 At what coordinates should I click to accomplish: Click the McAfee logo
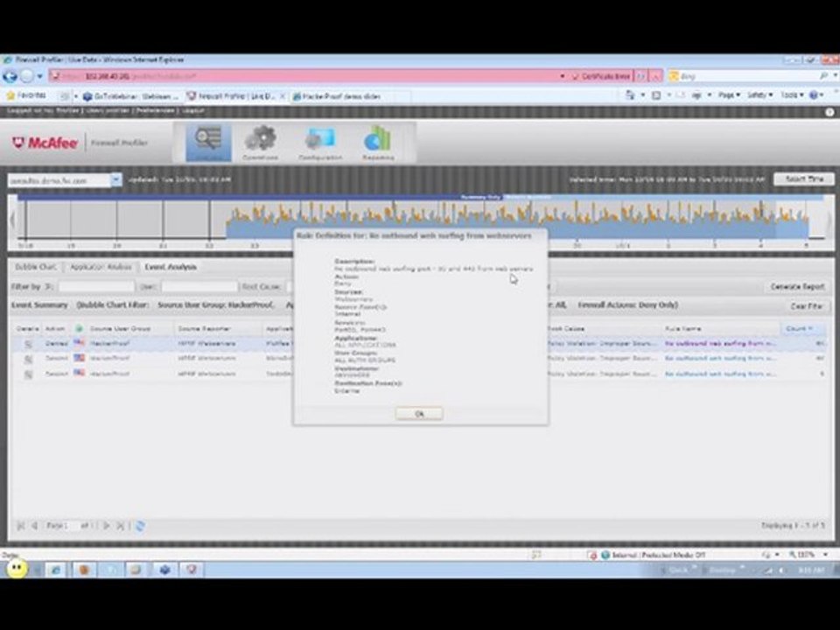[45, 143]
